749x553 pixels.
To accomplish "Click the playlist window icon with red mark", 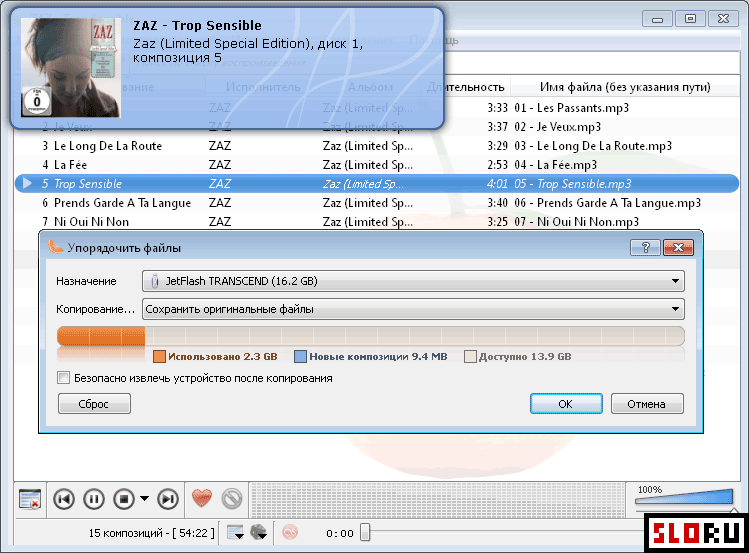I will pyautogui.click(x=30, y=499).
